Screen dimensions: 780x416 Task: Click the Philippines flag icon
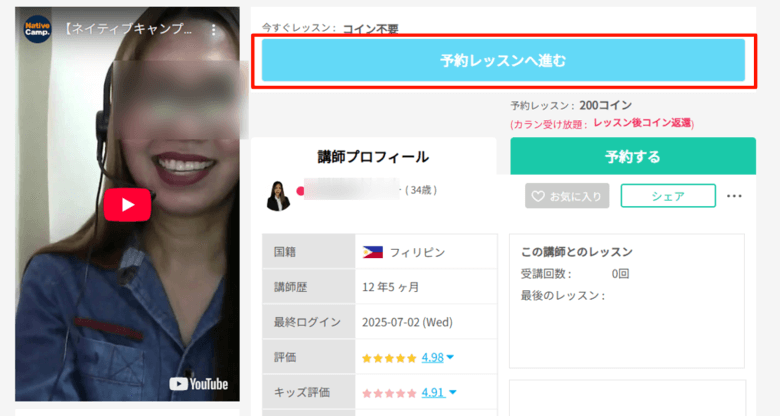(373, 252)
